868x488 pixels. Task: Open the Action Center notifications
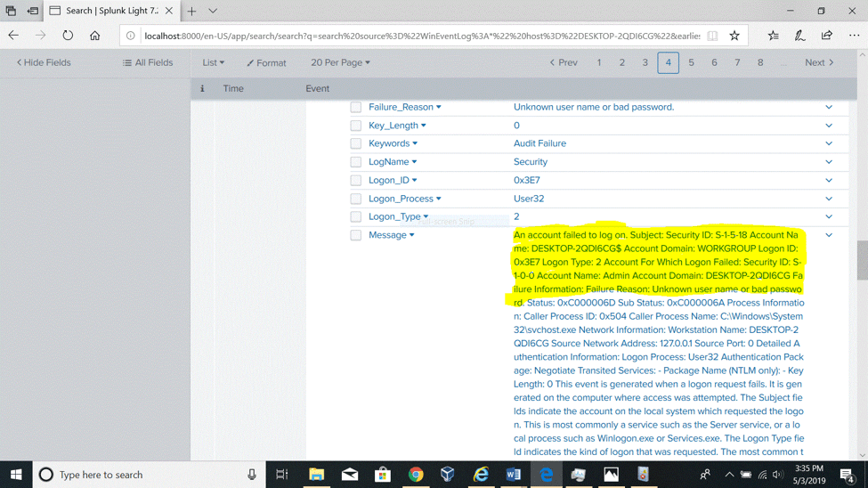pyautogui.click(x=847, y=475)
